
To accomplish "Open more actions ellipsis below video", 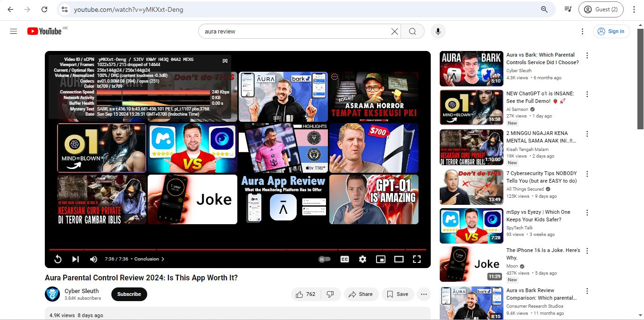I will (x=424, y=294).
